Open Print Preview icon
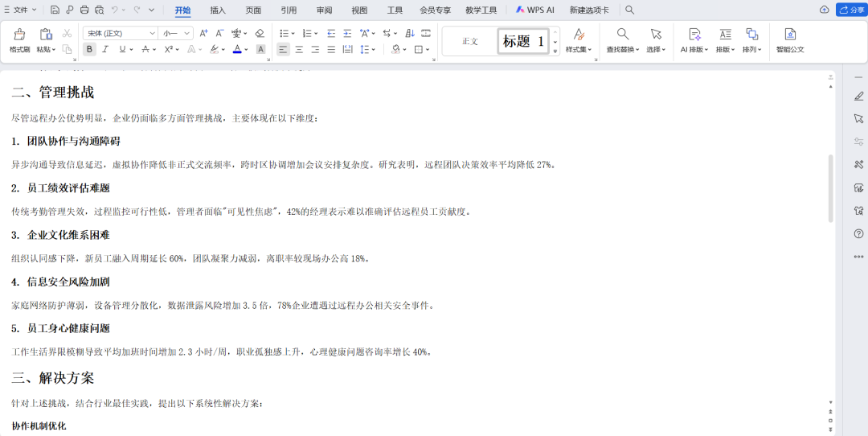Screen dimensions: 868x436 pos(99,10)
